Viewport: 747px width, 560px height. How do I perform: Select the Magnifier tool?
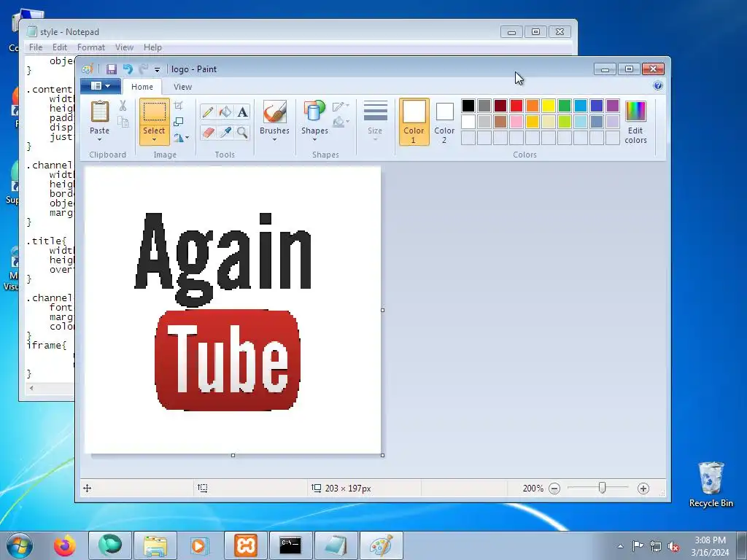coord(242,132)
